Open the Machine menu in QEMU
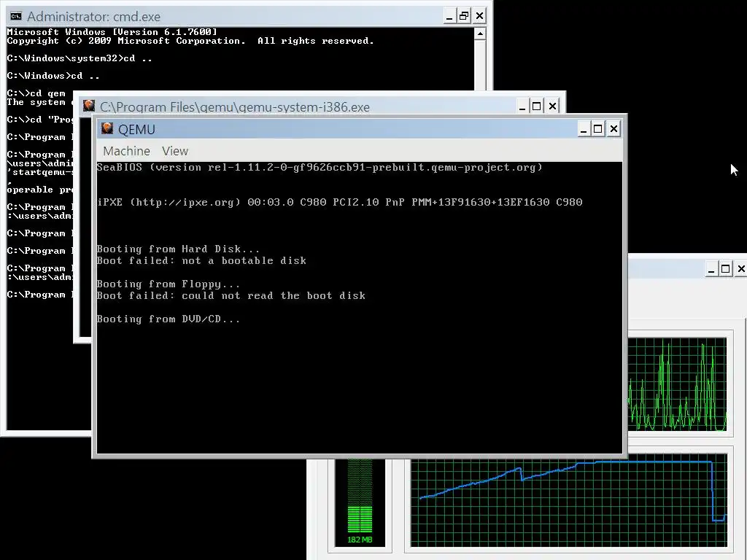This screenshot has height=560, width=747. [126, 151]
